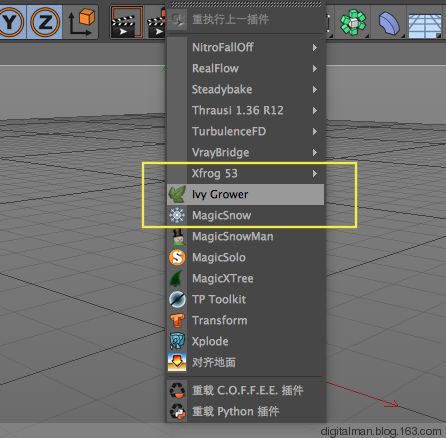Click the orange Transform T icon
Screen dimensions: 446x438
(177, 321)
